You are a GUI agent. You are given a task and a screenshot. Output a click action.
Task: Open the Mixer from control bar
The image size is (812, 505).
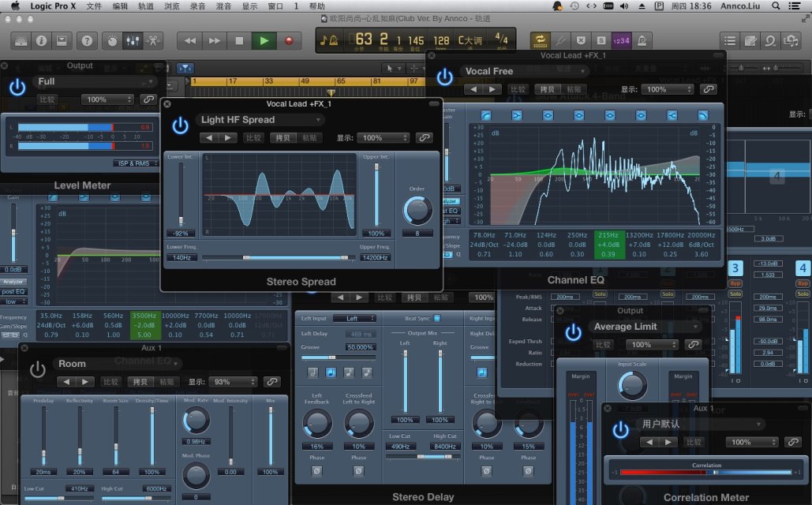(x=132, y=40)
